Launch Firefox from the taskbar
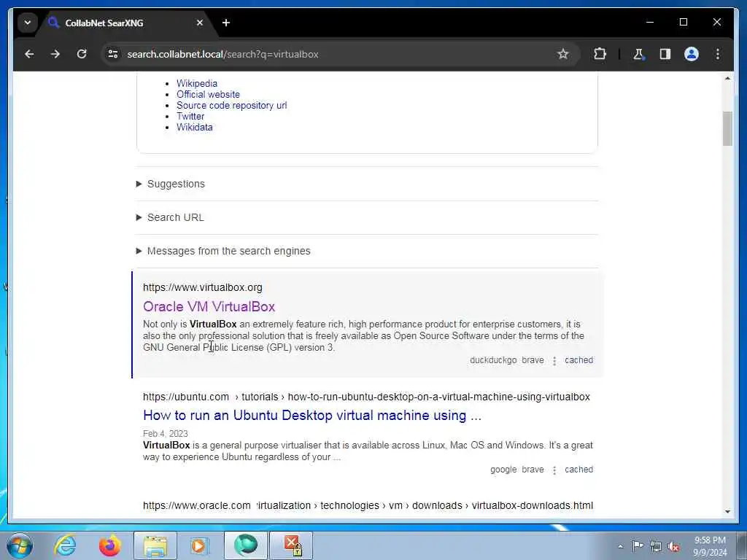 coord(109,545)
